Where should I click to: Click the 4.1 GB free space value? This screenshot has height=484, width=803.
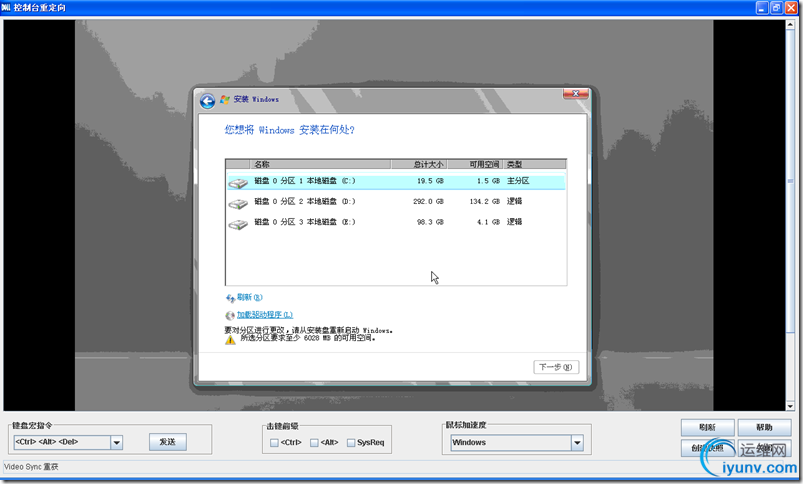tap(488, 222)
